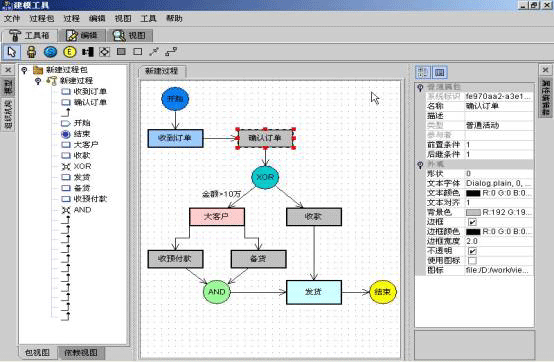Select the blue start node tool
Screen dimensions: 554x362
click(x=51, y=52)
